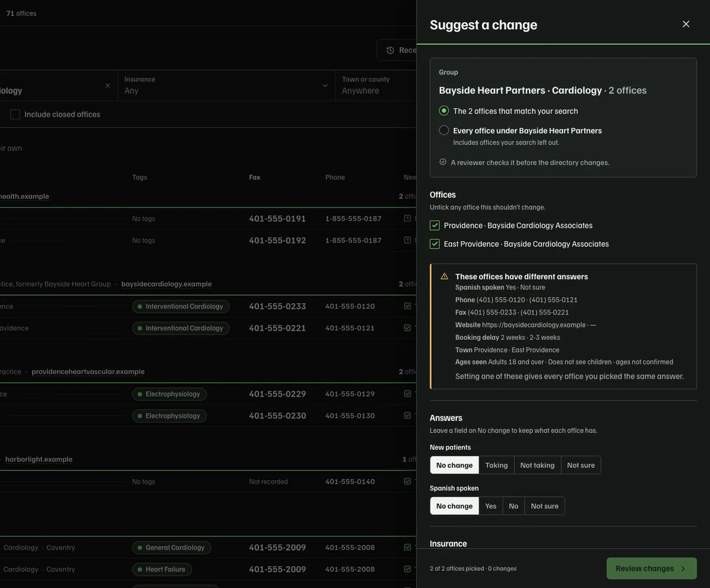Image resolution: width=710 pixels, height=588 pixels.
Task: Select No change under New patients
Action: (454, 465)
